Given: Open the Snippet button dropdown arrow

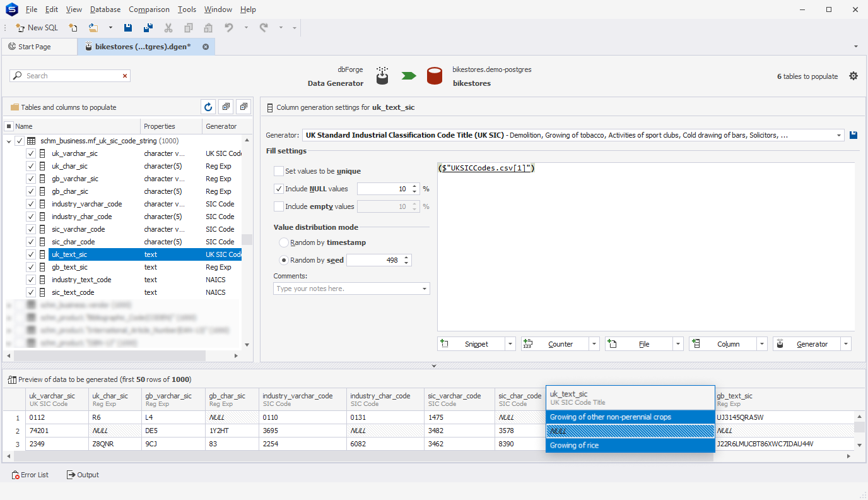Looking at the screenshot, I should [510, 344].
